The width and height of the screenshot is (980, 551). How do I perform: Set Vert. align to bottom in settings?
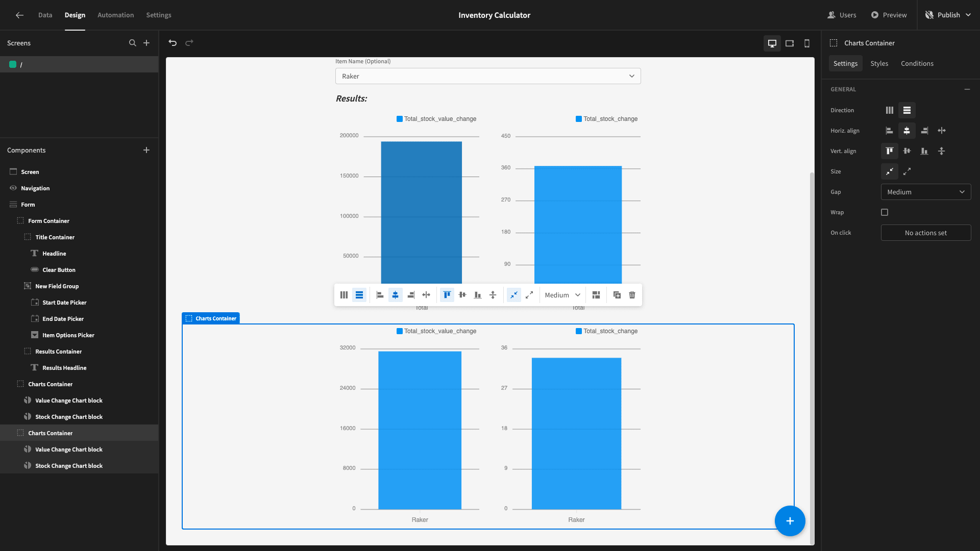coord(924,151)
